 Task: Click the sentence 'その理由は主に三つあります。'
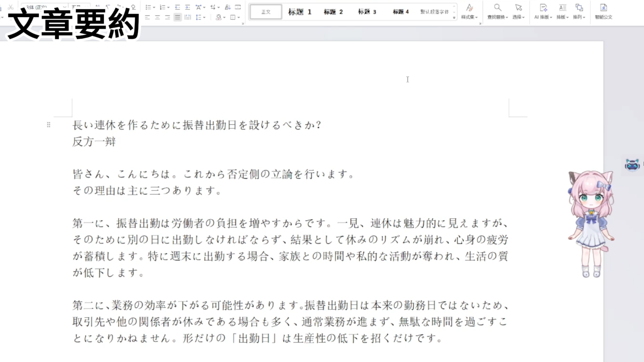pyautogui.click(x=147, y=191)
